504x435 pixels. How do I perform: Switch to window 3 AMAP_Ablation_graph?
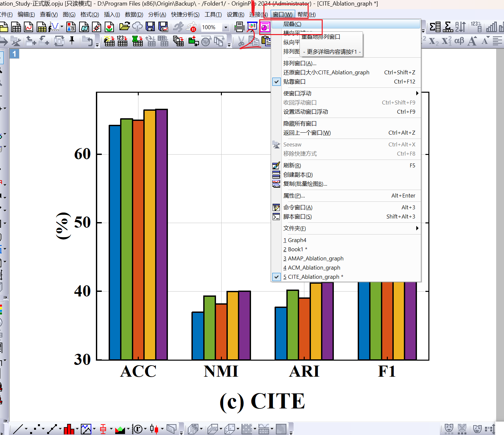click(x=346, y=258)
